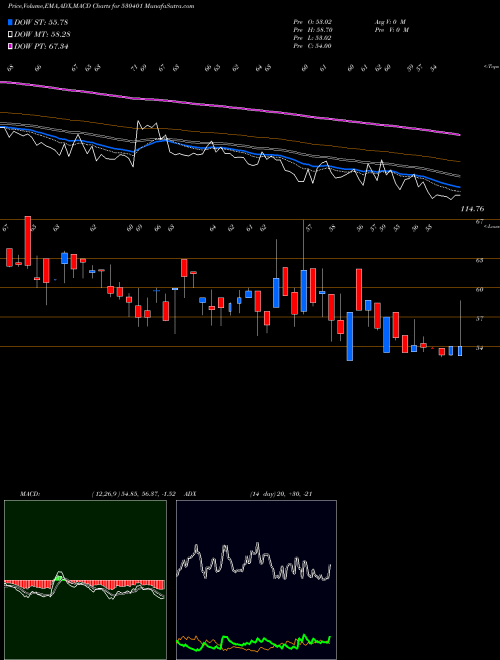Click the MACD panel label
Screen dimensions: 500x660
[x=29, y=494]
